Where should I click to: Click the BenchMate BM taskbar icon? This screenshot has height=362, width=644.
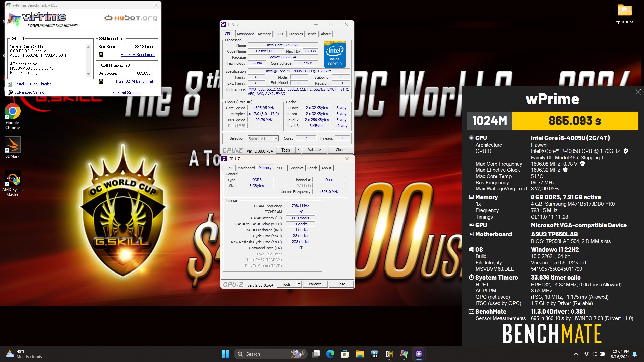pyautogui.click(x=389, y=354)
